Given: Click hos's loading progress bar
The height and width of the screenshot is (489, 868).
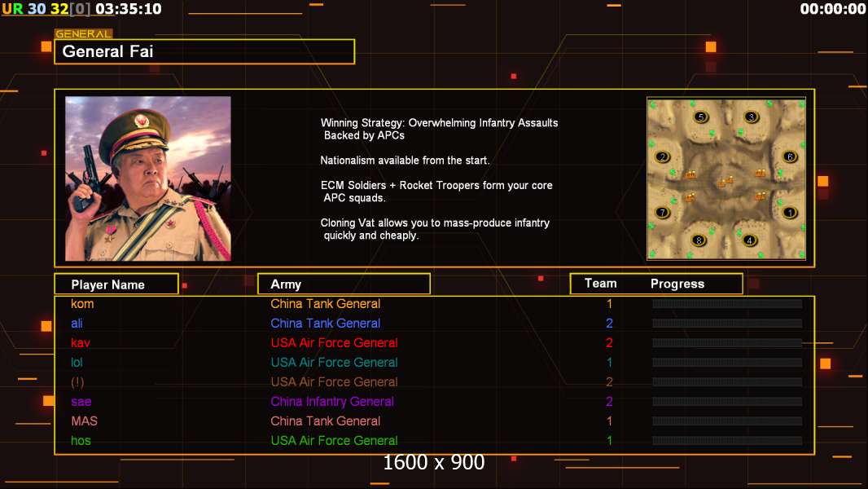Looking at the screenshot, I should 727,441.
